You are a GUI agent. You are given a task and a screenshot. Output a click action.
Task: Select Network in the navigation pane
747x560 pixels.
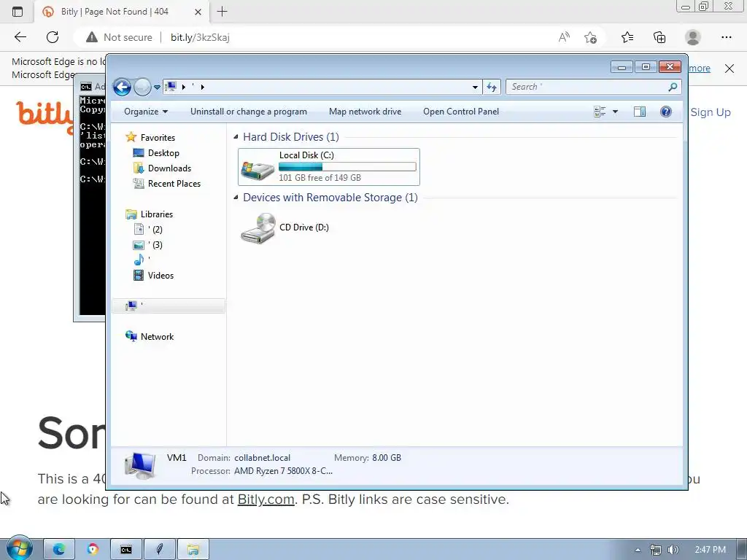point(150,337)
